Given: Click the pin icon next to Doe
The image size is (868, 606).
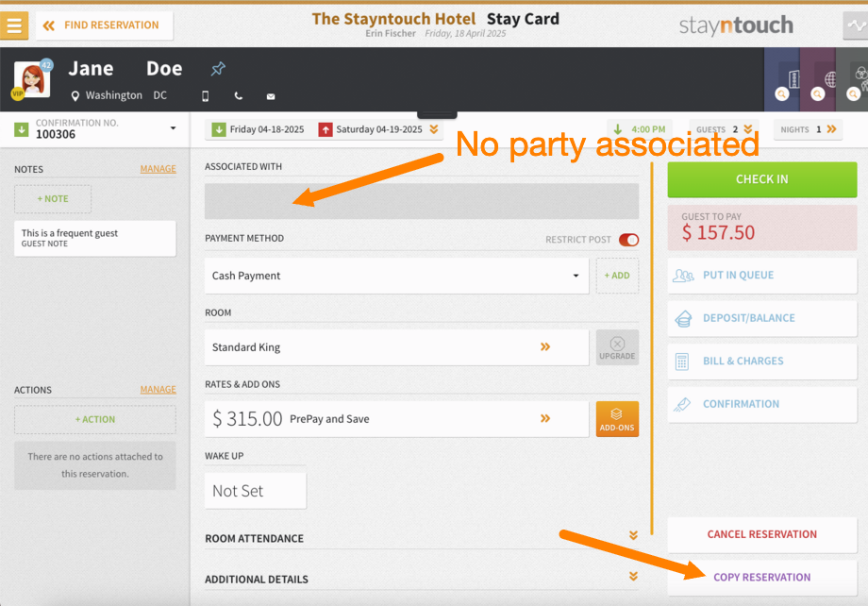Looking at the screenshot, I should click(218, 69).
